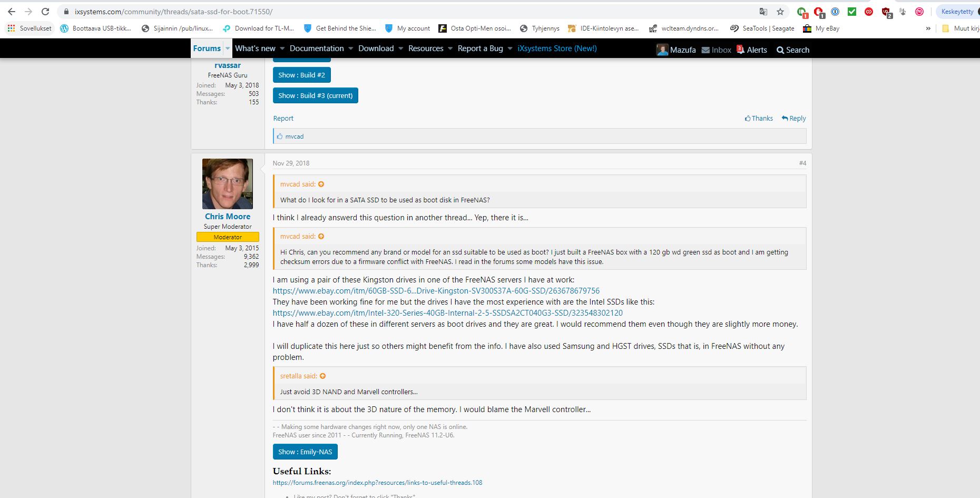Expand the Documentation dropdown arrow
Screen dimensions: 980x498
click(350, 48)
